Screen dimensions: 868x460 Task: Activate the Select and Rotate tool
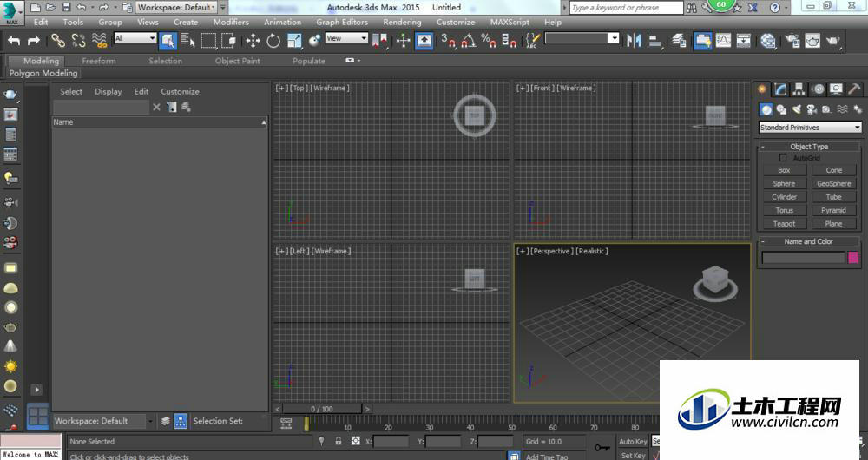273,41
